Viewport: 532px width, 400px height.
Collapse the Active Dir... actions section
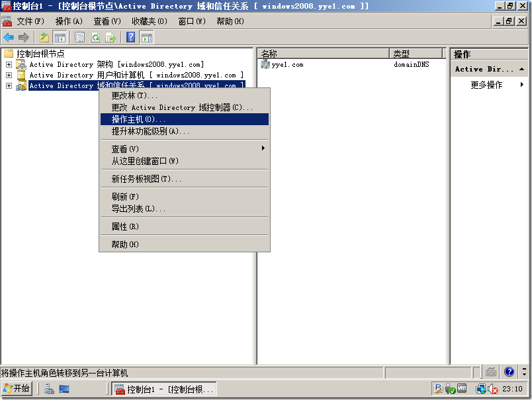coord(522,70)
